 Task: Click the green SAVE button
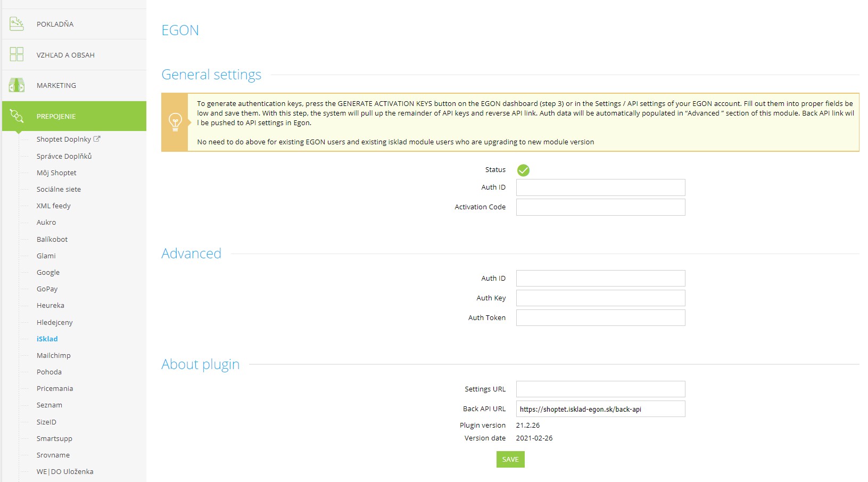click(510, 459)
